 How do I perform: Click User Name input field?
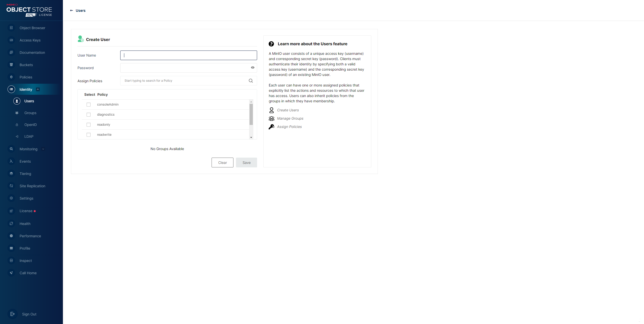[x=188, y=55]
